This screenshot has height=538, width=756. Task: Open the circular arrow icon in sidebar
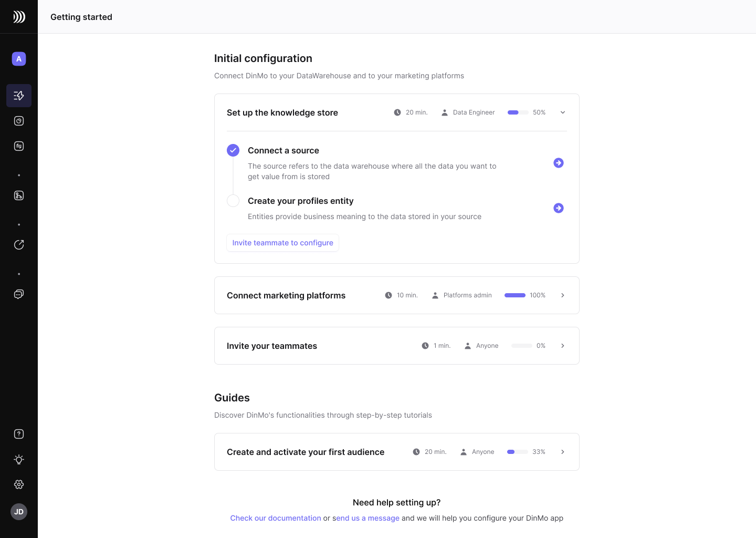[19, 245]
